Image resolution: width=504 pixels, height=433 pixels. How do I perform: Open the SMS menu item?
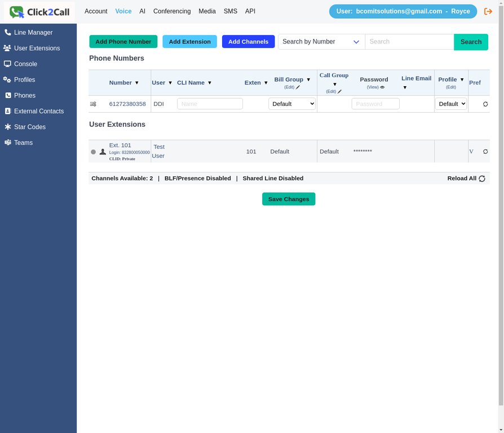pyautogui.click(x=231, y=11)
